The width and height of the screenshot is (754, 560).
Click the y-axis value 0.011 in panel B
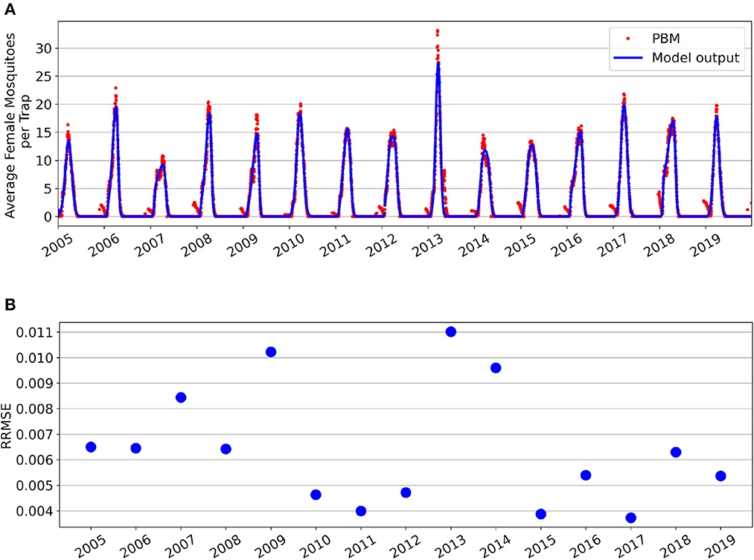34,332
